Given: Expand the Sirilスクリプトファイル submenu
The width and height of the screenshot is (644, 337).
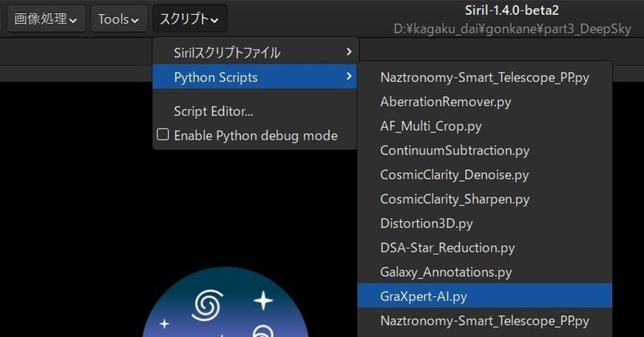Looking at the screenshot, I should coord(227,52).
